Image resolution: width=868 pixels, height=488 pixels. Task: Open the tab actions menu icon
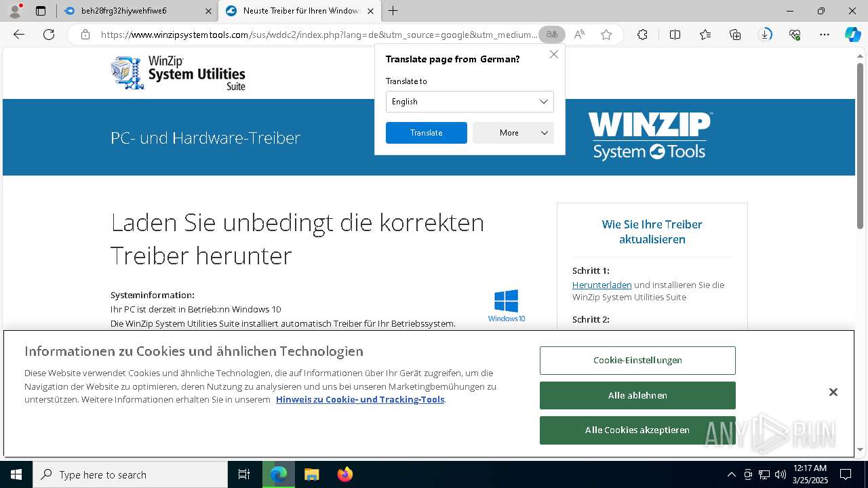41,11
